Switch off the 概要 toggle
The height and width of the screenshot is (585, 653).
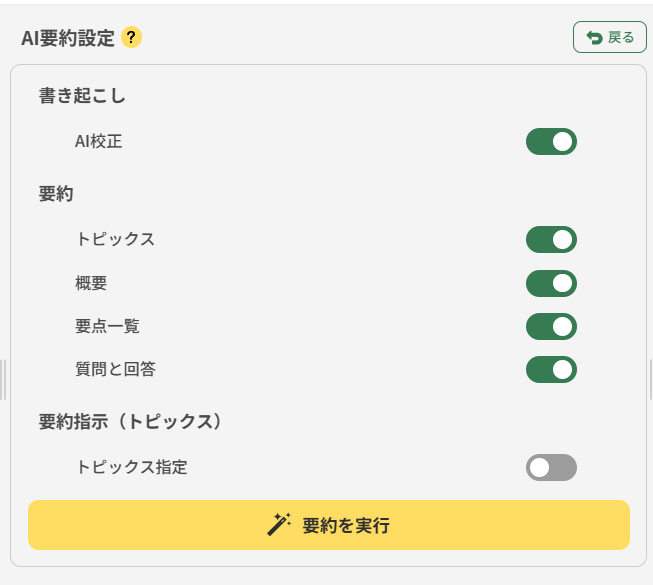click(551, 284)
